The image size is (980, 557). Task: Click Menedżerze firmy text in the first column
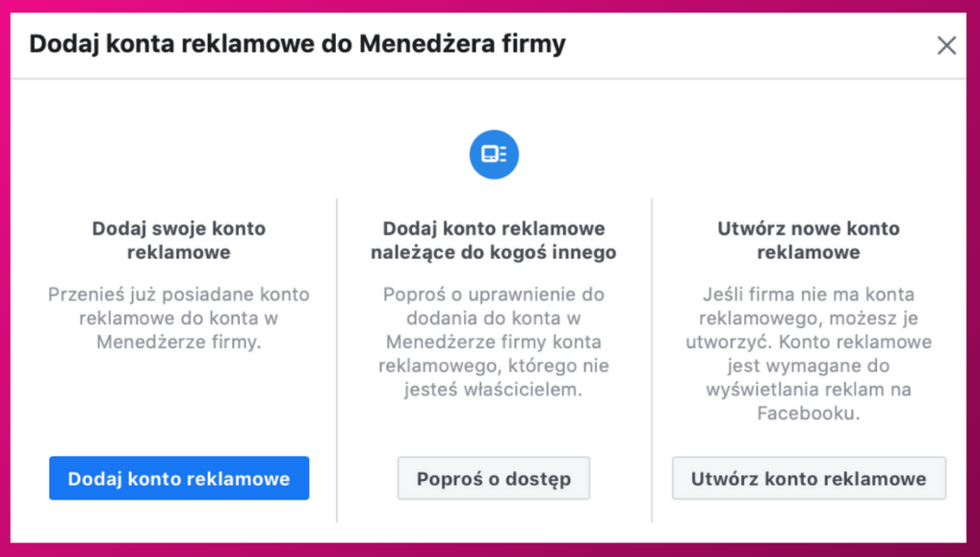[x=179, y=342]
